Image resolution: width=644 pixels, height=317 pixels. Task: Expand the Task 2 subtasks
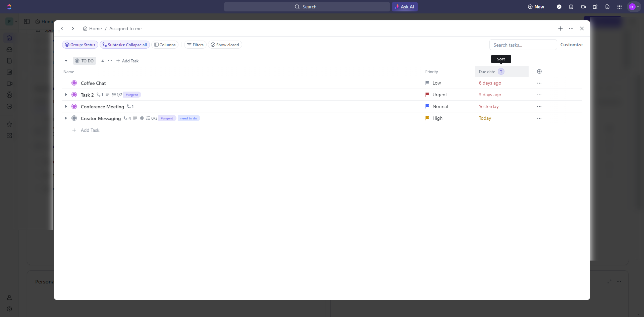pos(66,95)
